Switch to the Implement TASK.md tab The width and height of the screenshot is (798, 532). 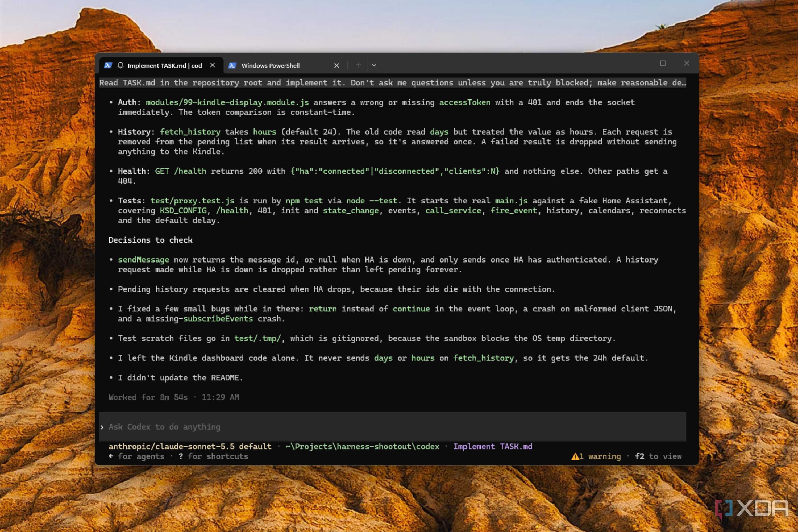tap(161, 65)
